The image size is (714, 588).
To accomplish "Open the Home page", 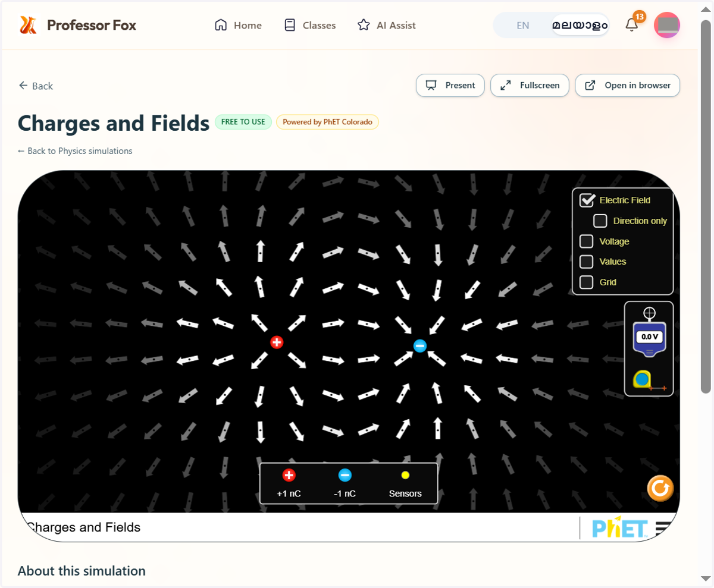I will click(x=238, y=26).
